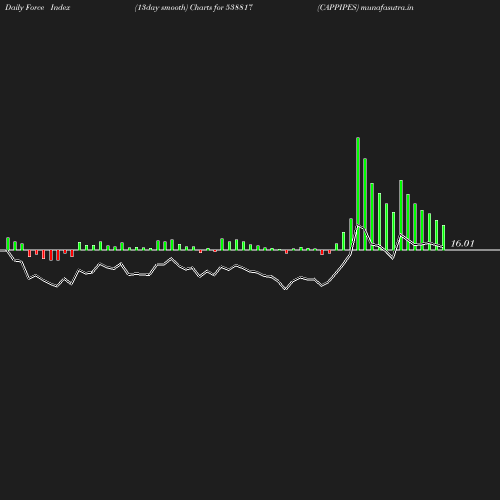
Task: Click the '(CAPPIPES) munafasutra.in' label
Action: click(365, 7)
